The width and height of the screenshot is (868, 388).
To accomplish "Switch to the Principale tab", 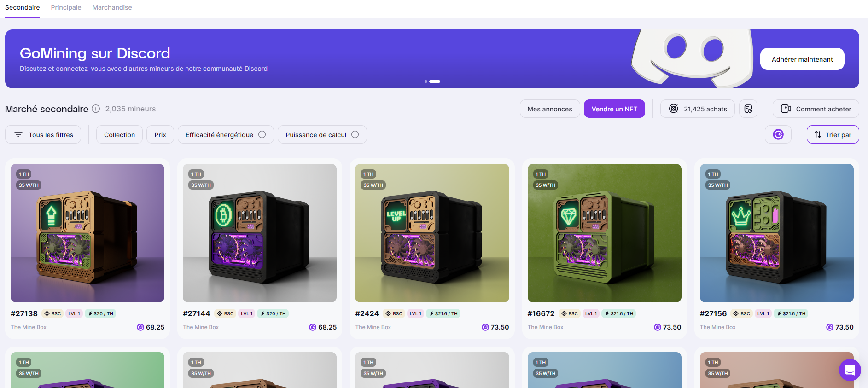I will (66, 7).
